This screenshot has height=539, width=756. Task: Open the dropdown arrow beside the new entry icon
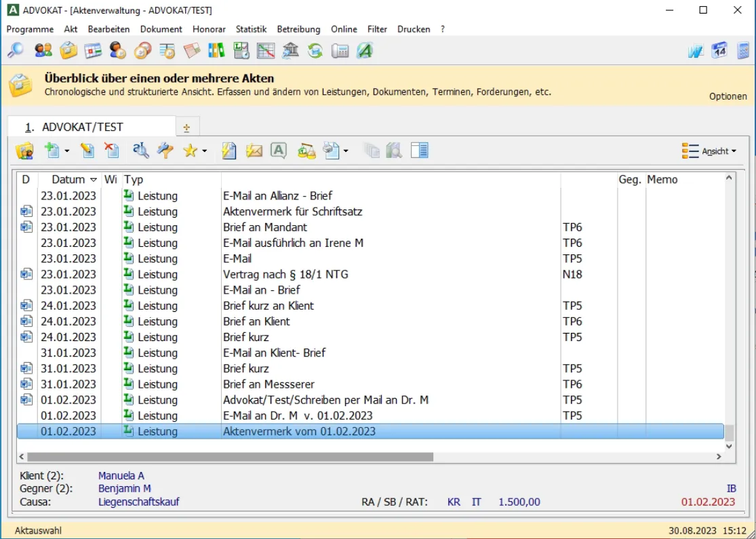66,151
